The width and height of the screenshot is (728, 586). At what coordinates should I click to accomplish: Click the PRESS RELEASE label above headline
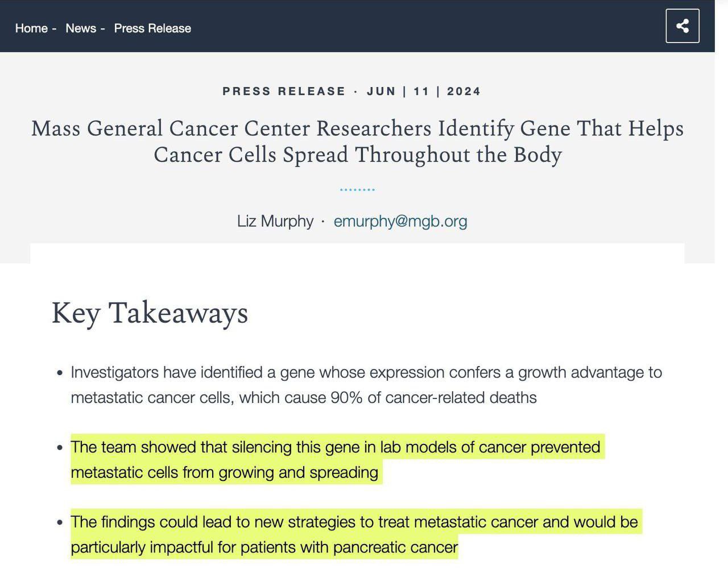284,92
